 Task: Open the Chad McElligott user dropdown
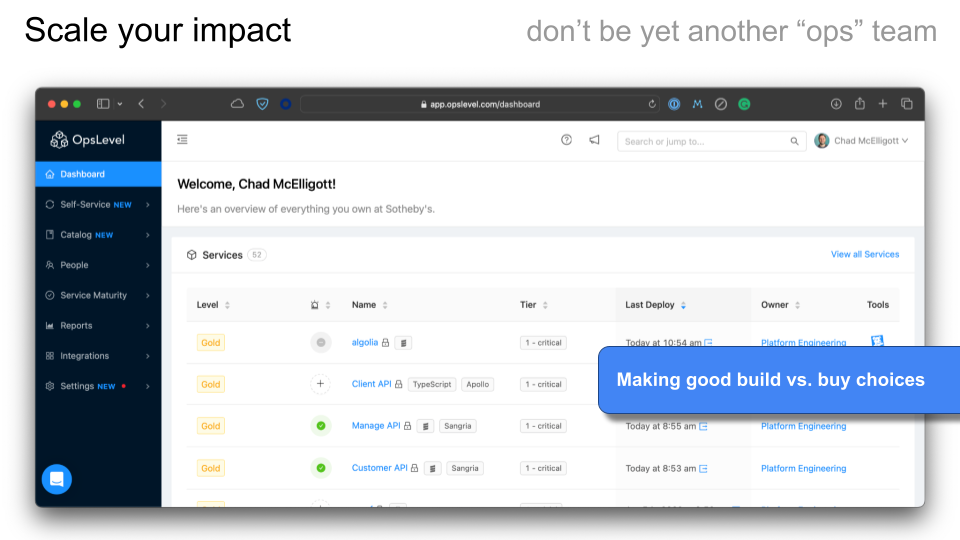861,141
